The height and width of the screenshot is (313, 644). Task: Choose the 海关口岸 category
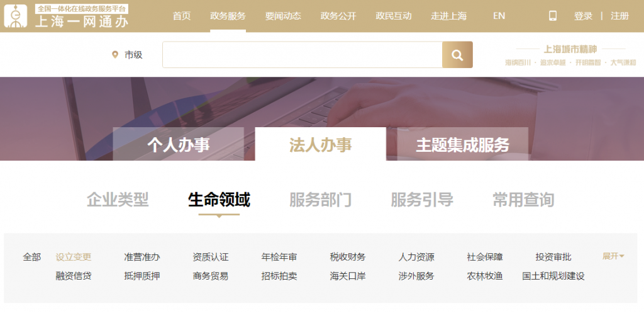point(348,276)
